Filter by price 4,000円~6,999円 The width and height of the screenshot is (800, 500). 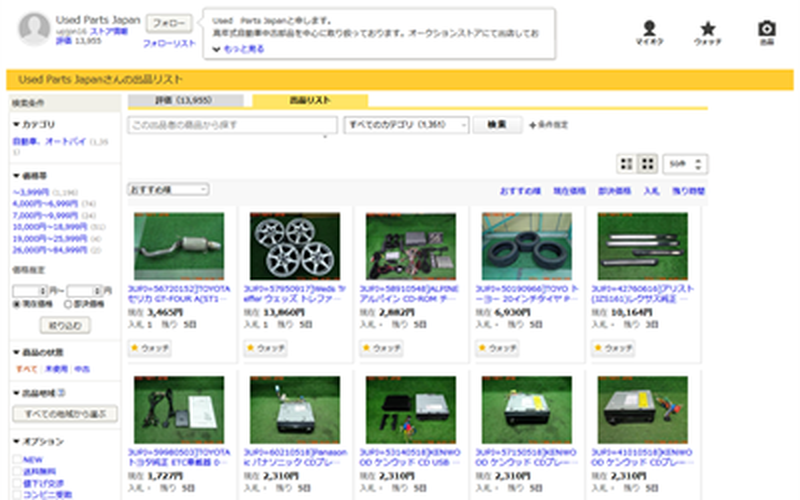[46, 204]
